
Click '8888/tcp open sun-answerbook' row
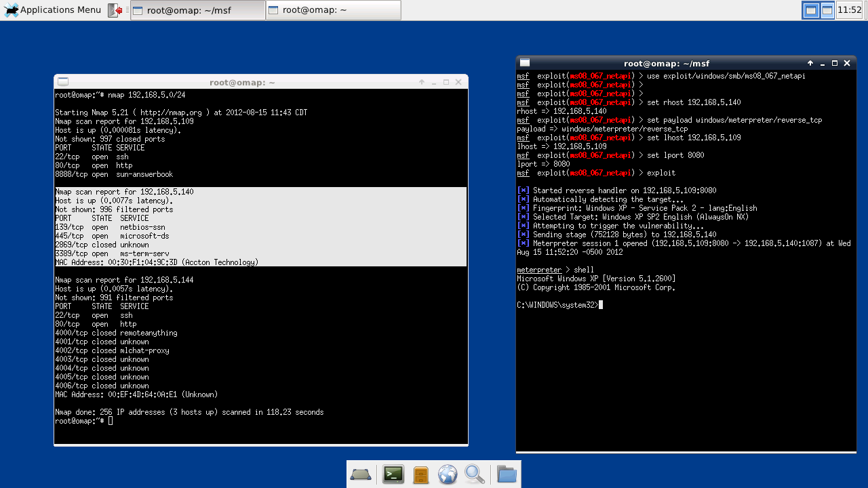tap(114, 174)
